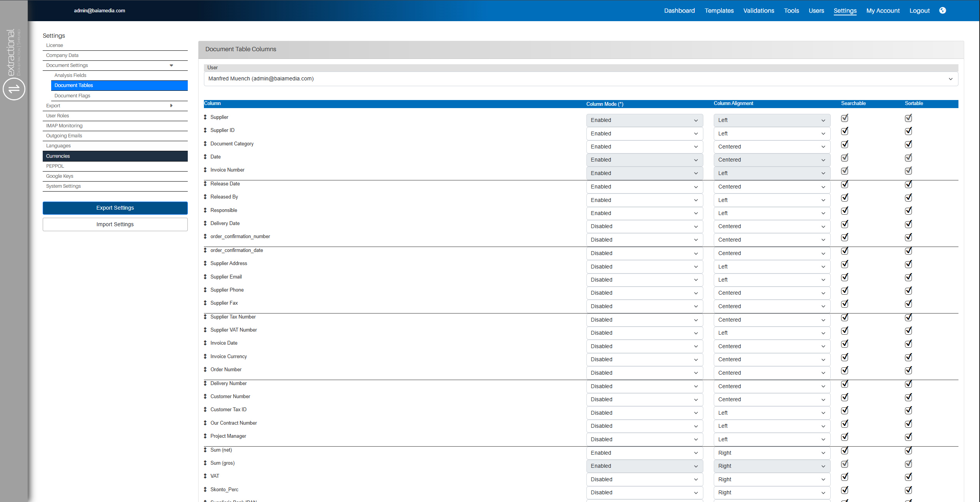Image resolution: width=980 pixels, height=502 pixels.
Task: Uncheck Searchable for Supplier ID
Action: 845,131
